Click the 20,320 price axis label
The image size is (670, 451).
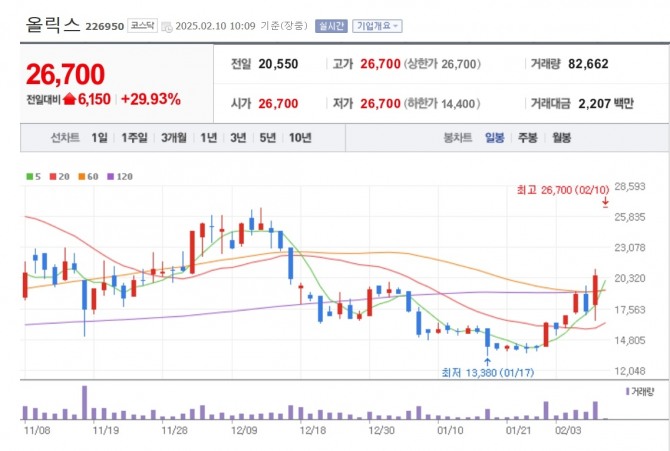[630, 278]
